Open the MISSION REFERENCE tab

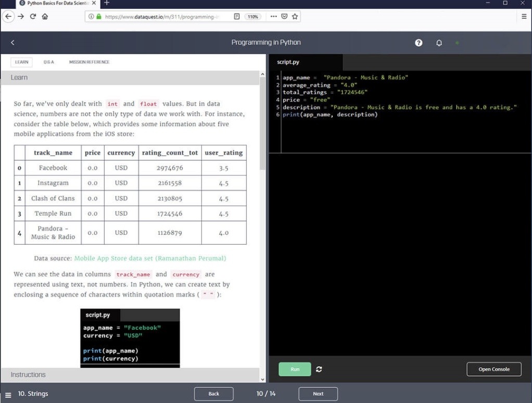pos(89,62)
